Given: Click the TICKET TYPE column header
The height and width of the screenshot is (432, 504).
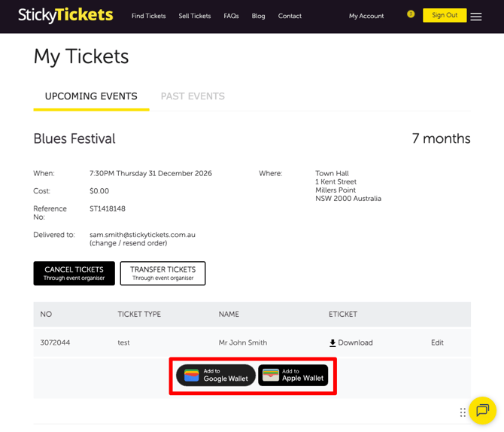Looking at the screenshot, I should (x=139, y=315).
